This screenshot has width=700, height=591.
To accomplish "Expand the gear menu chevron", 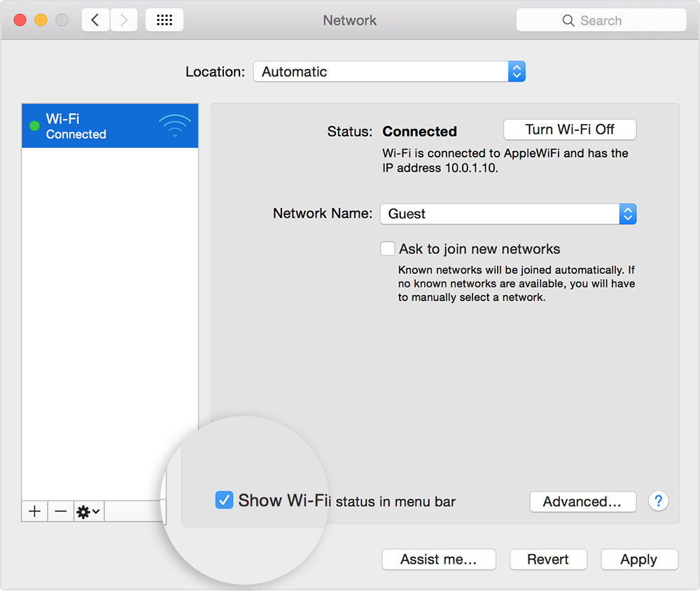I will pos(94,511).
